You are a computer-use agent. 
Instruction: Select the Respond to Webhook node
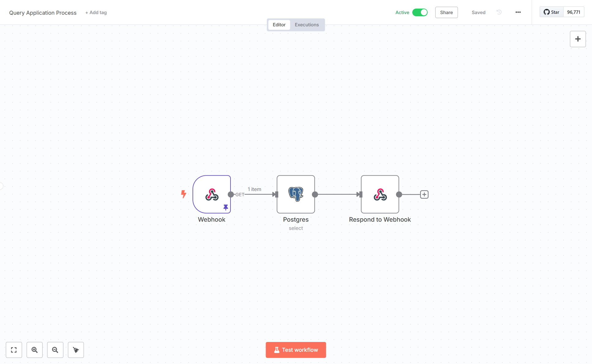380,194
